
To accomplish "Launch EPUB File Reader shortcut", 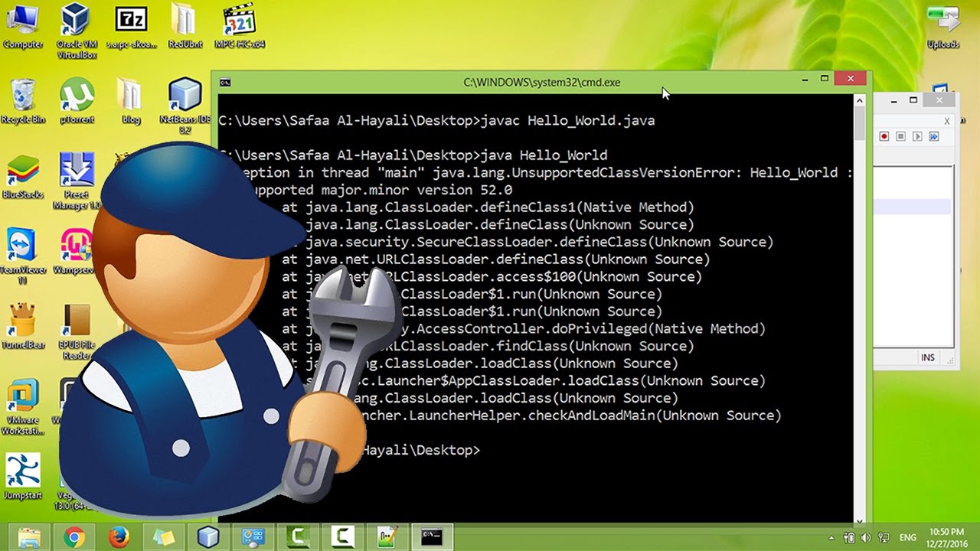I will click(x=77, y=331).
